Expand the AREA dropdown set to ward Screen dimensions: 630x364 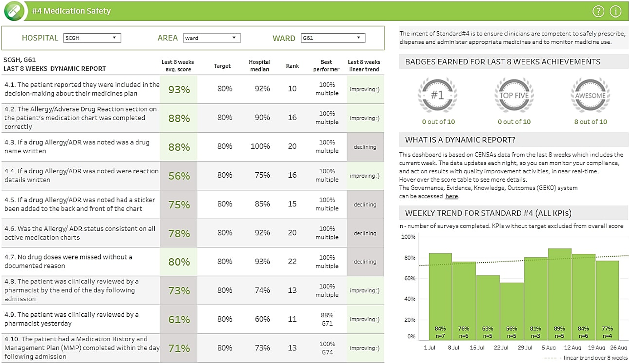click(x=212, y=38)
